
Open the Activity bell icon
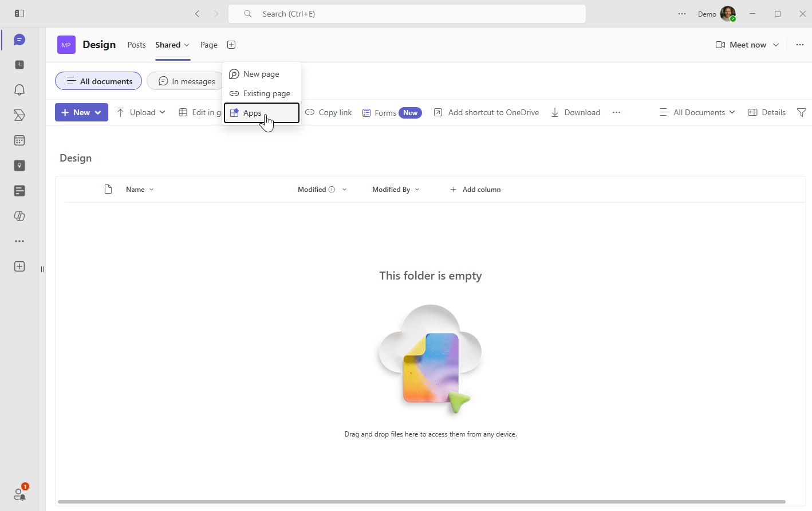pyautogui.click(x=19, y=90)
